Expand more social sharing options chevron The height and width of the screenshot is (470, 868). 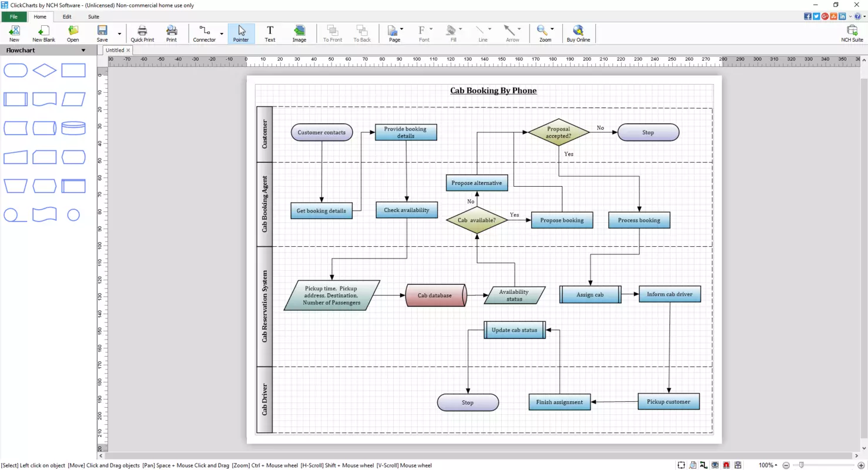[850, 16]
